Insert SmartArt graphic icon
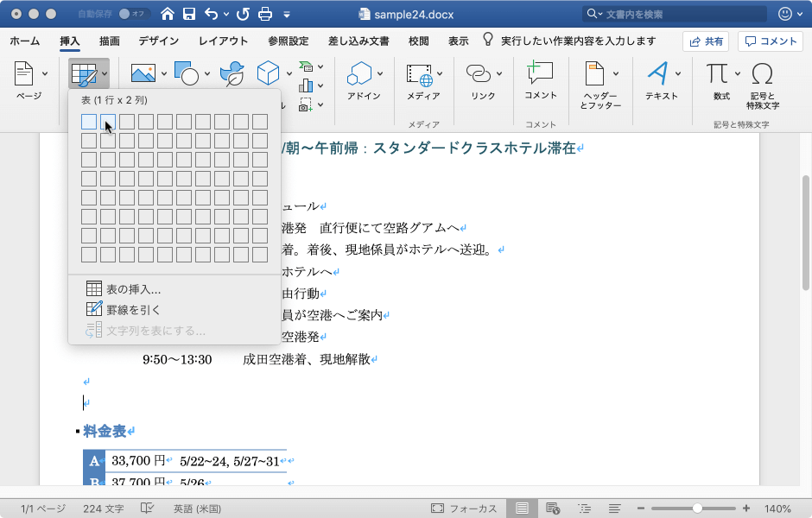This screenshot has width=812, height=518. click(307, 66)
